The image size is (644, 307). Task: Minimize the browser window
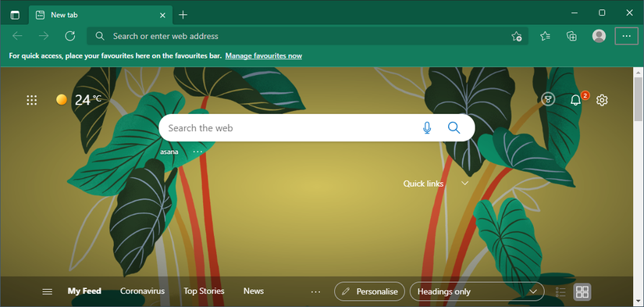575,12
